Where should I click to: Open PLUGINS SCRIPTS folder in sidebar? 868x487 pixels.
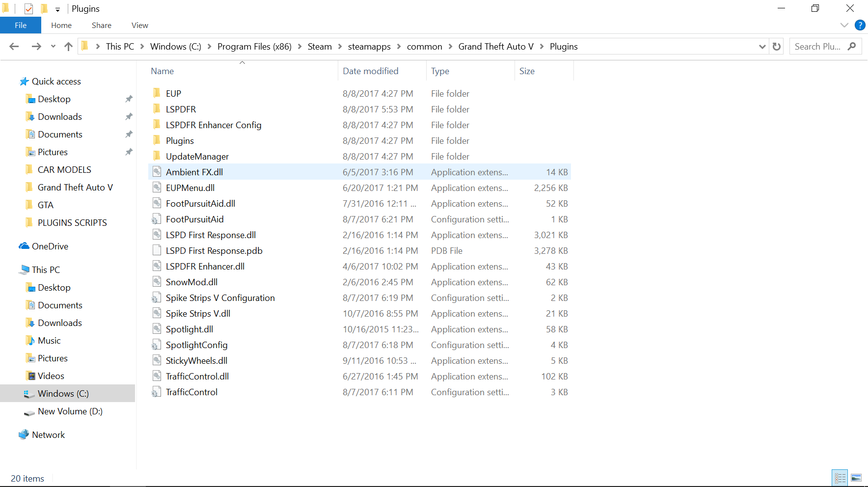click(x=72, y=223)
